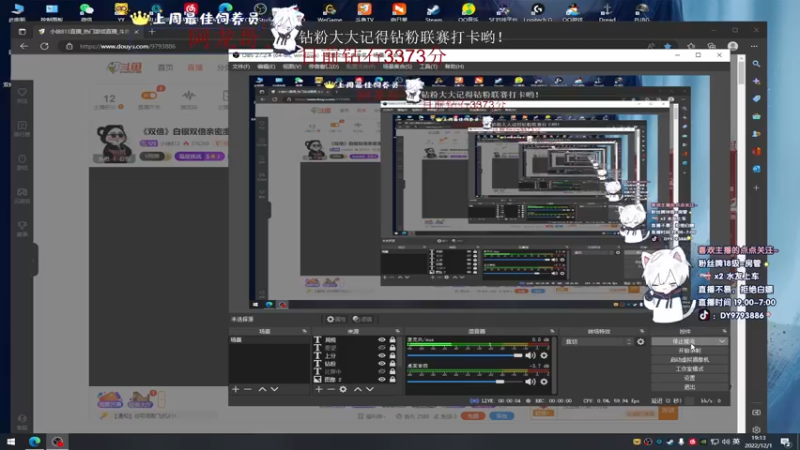Add a new source with the plus icon
800x450 pixels.
[x=318, y=389]
